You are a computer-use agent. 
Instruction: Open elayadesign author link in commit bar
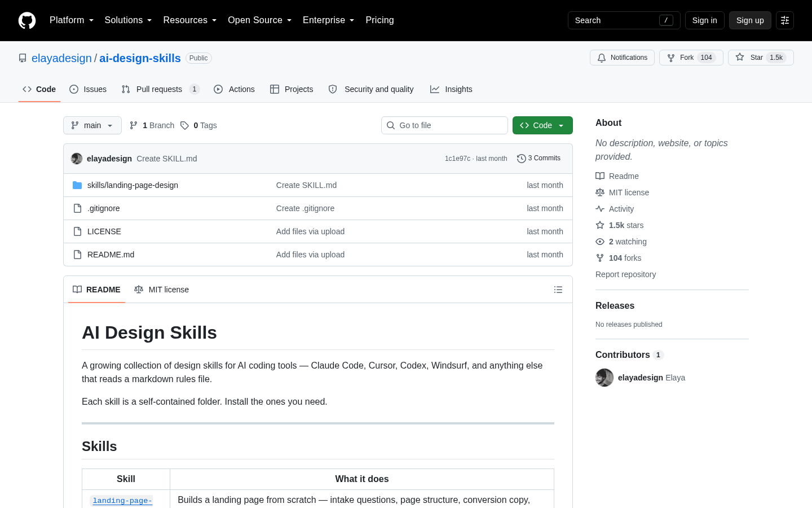pos(109,159)
